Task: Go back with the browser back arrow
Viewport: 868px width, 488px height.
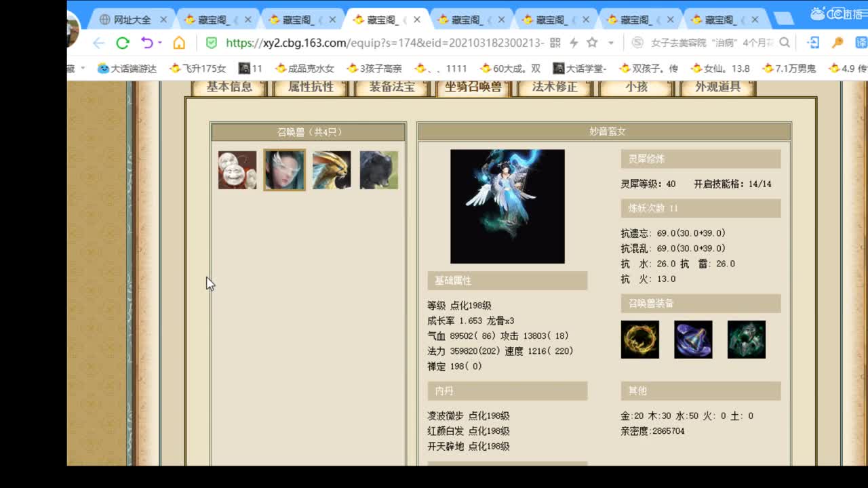Action: click(x=99, y=43)
